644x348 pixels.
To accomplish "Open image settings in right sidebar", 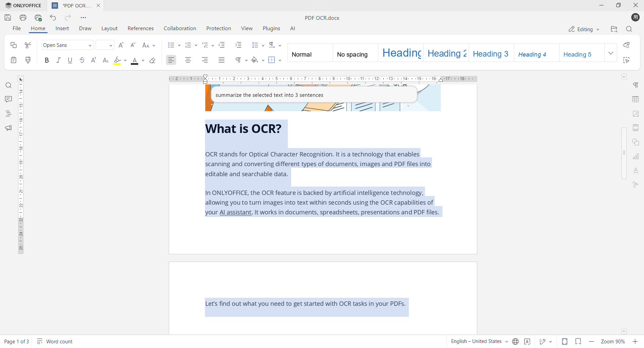I will 636,114.
